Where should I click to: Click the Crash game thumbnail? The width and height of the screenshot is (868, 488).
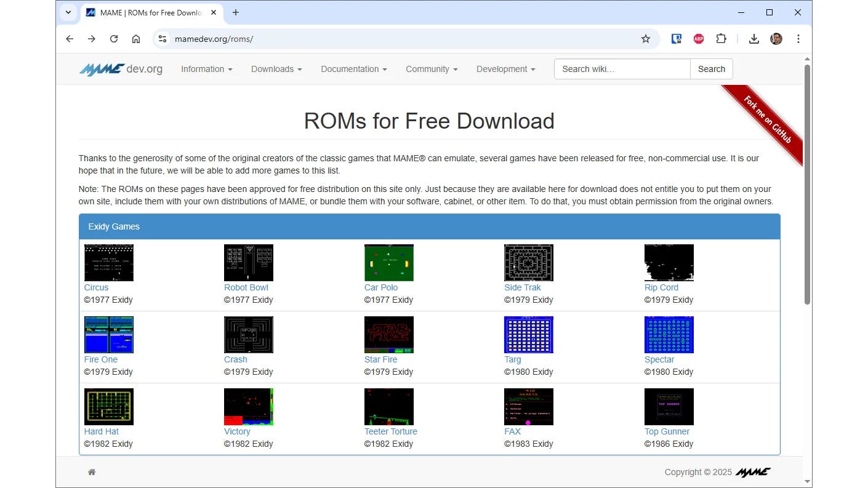[x=249, y=335]
